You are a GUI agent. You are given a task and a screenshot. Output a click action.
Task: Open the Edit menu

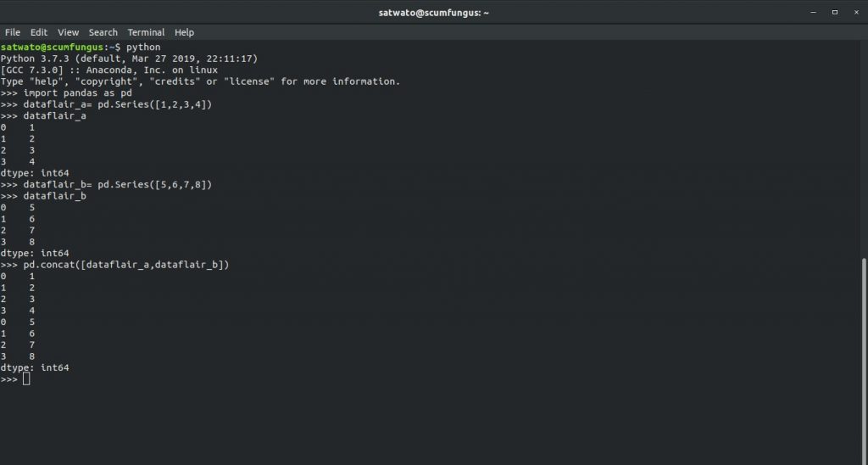pos(39,32)
